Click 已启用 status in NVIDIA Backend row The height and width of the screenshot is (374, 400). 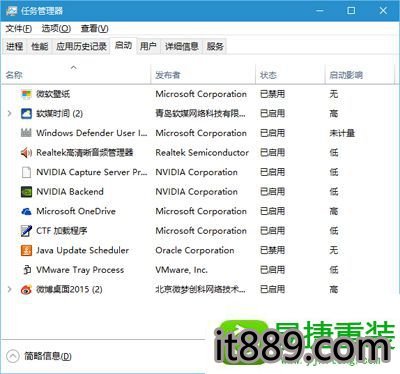272,192
